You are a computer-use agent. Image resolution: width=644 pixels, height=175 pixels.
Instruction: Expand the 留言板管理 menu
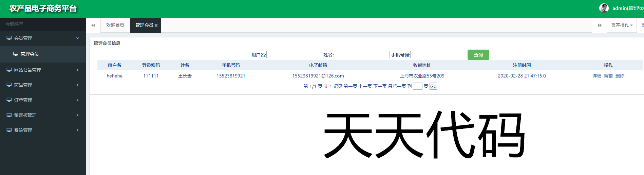77,115
